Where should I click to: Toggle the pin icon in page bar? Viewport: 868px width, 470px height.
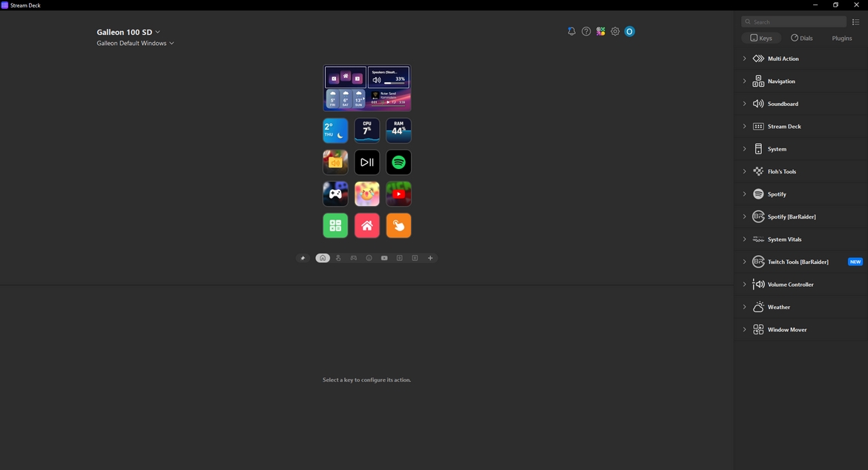(x=303, y=258)
